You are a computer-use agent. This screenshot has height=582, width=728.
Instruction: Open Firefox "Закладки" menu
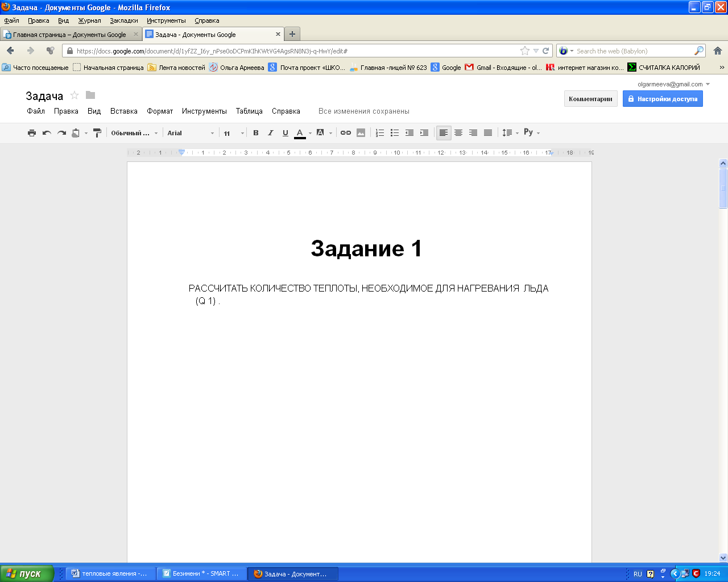click(x=124, y=20)
